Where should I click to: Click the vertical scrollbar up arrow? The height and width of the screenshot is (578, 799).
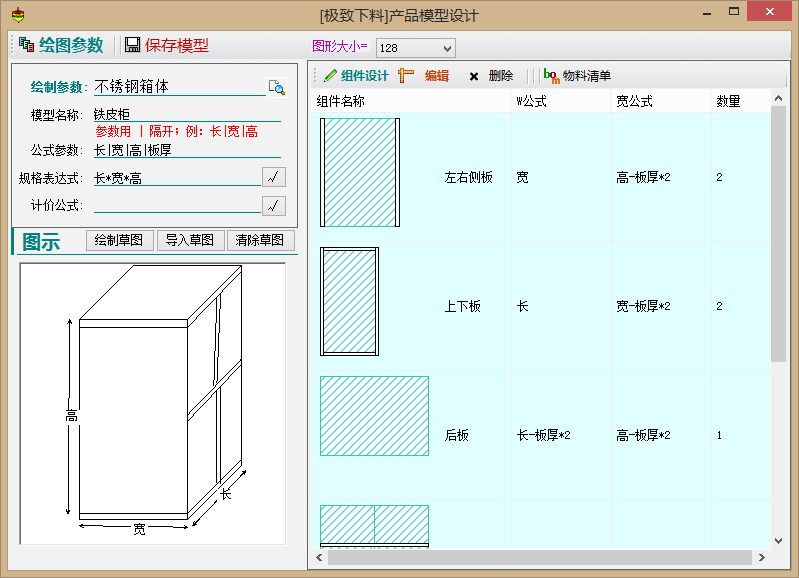(778, 98)
